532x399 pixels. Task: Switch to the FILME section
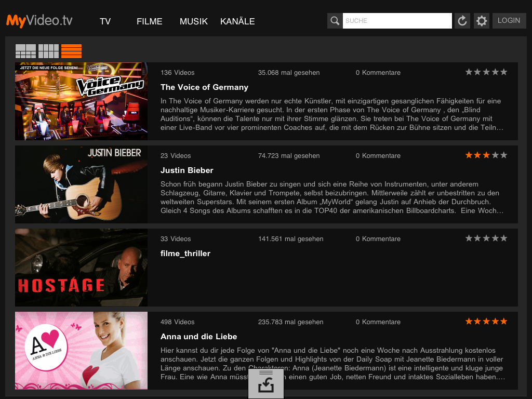coord(149,21)
